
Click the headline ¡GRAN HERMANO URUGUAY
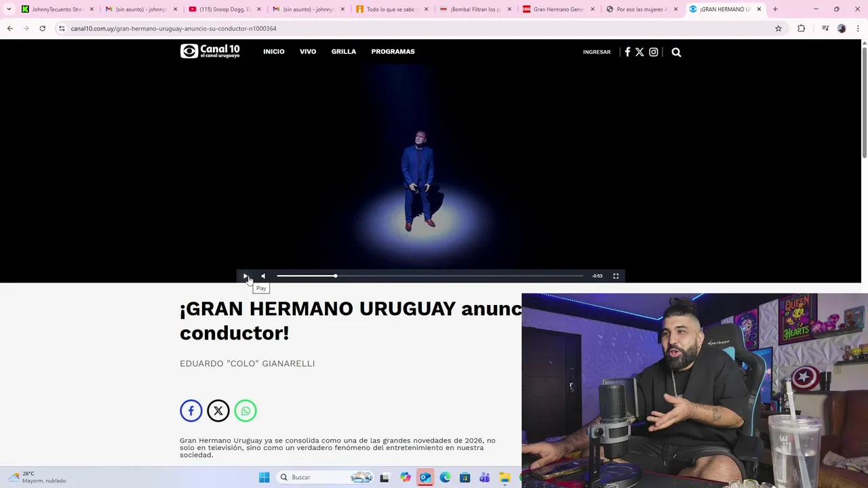click(x=317, y=309)
